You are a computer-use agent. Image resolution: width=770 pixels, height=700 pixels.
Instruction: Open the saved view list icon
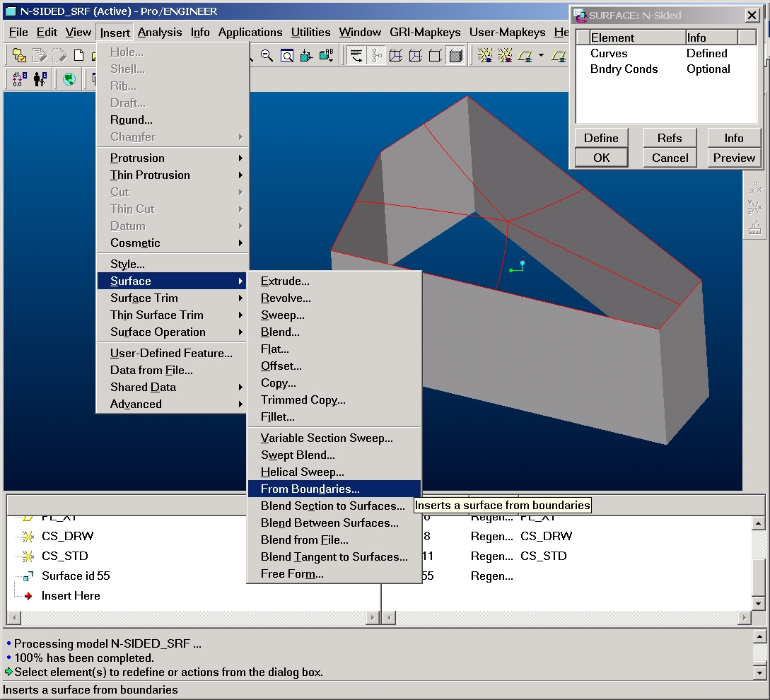pyautogui.click(x=326, y=56)
